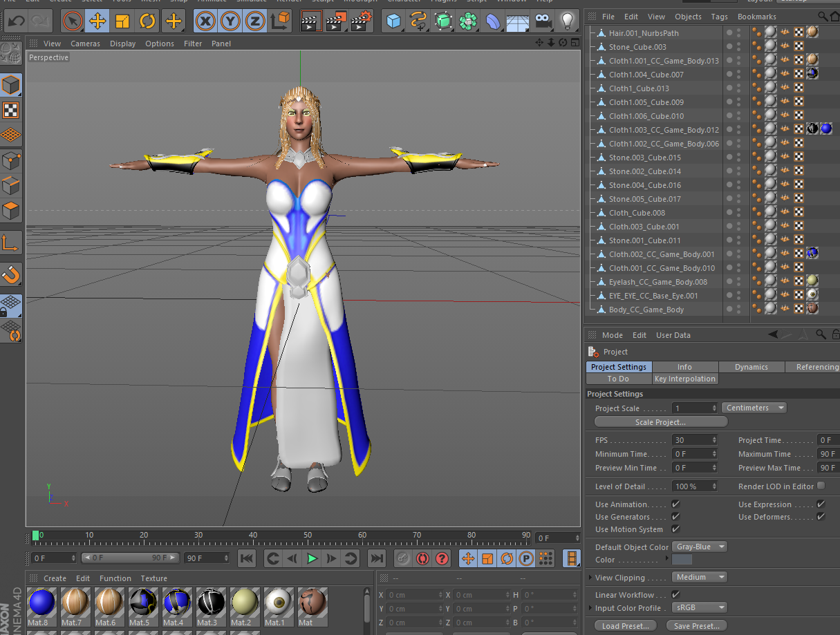
Task: Switch to Edges mode icon
Action: click(x=11, y=186)
